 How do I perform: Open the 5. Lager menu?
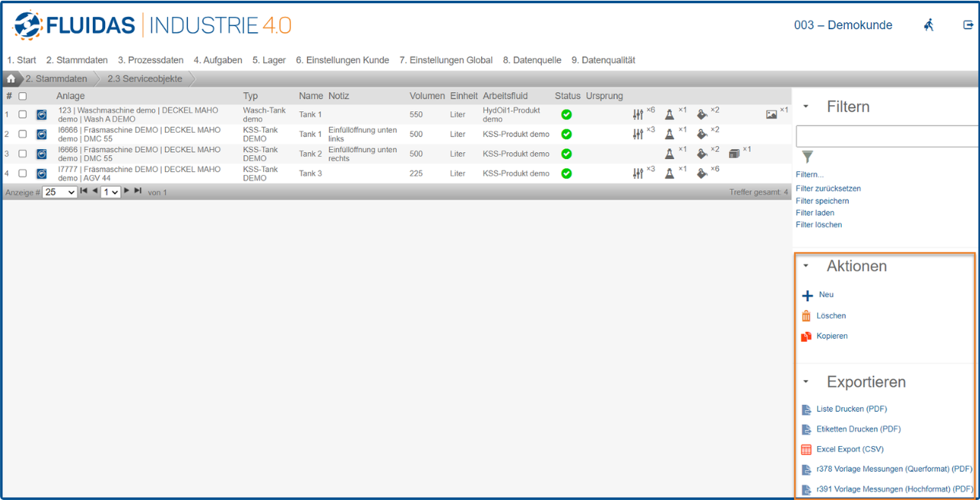coord(269,60)
